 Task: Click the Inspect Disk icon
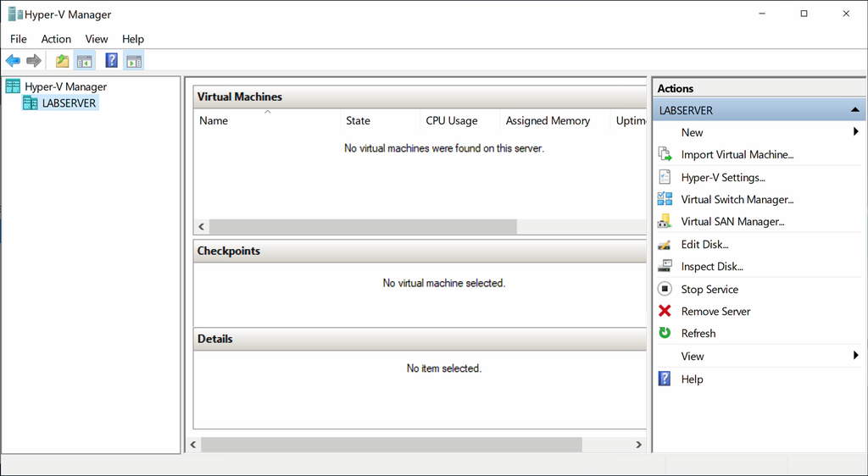(665, 267)
